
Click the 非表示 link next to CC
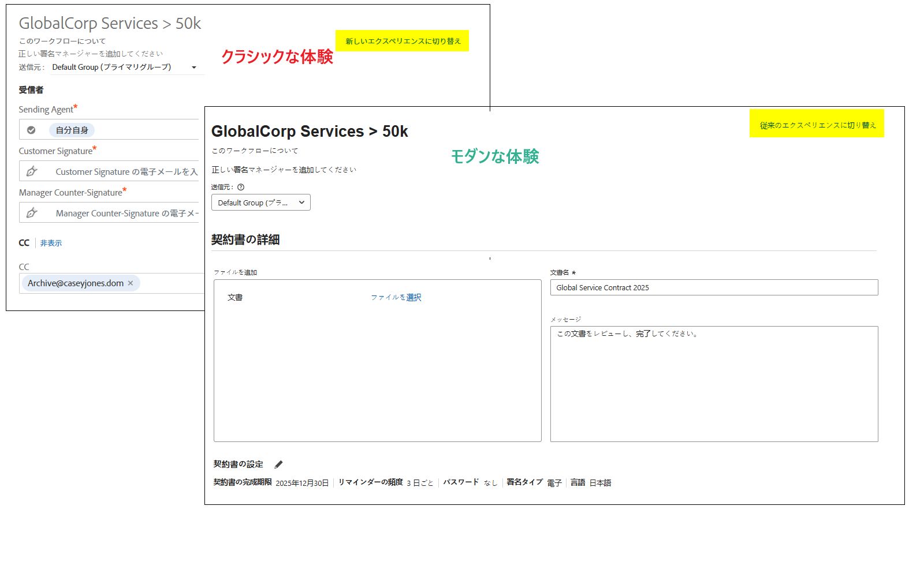click(51, 244)
